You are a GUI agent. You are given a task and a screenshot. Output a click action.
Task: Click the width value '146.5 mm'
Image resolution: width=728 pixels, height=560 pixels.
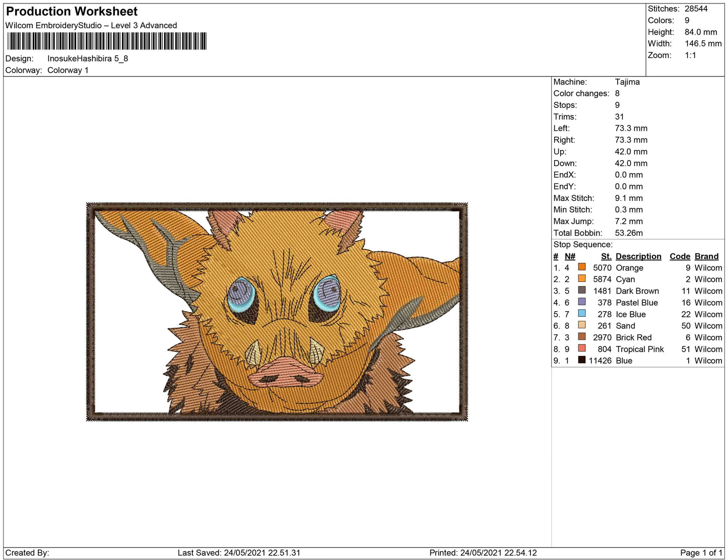click(703, 43)
